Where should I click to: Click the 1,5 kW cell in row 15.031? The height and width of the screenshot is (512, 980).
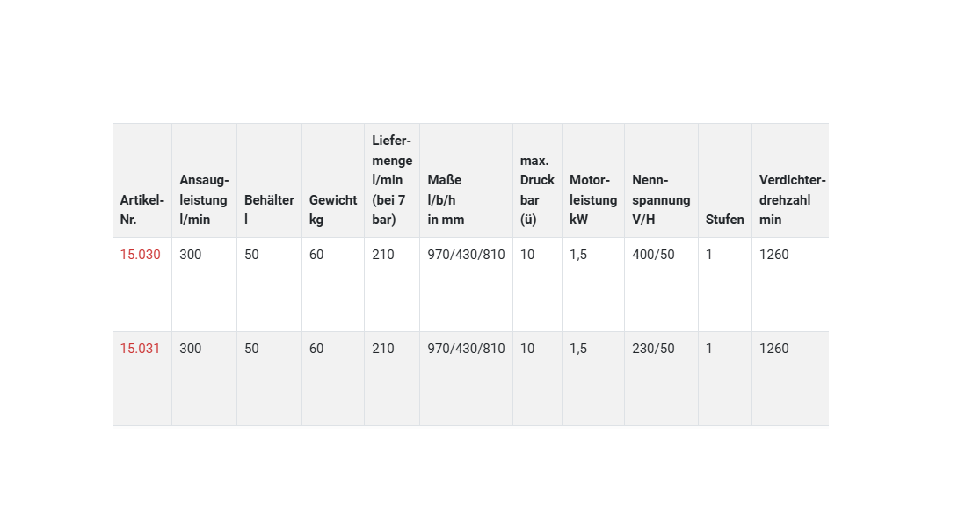coord(578,349)
